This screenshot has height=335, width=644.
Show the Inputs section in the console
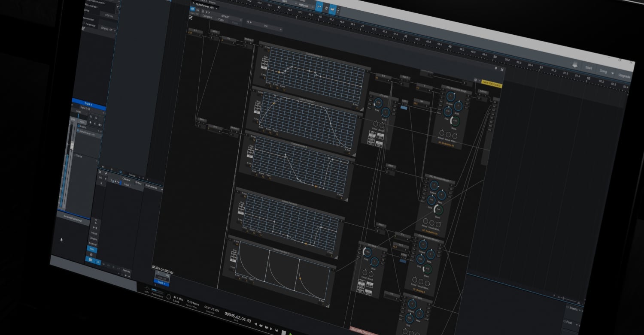pos(94,233)
